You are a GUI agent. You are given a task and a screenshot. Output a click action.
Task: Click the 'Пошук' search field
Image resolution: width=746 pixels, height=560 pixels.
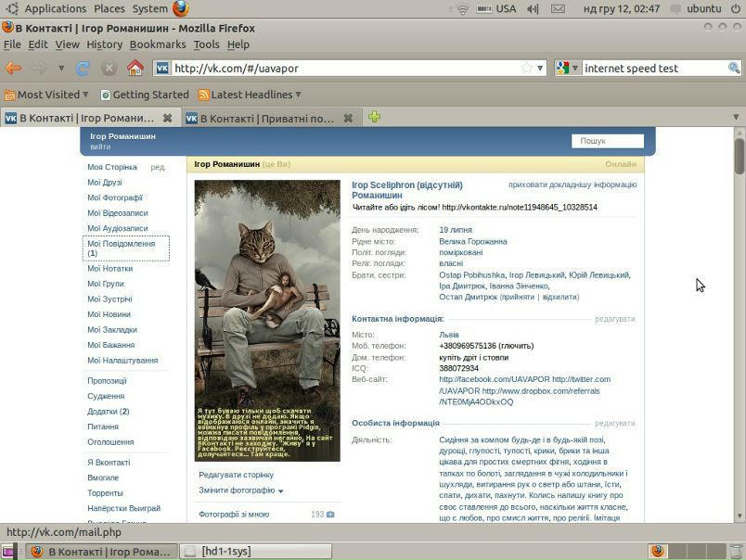tap(607, 141)
